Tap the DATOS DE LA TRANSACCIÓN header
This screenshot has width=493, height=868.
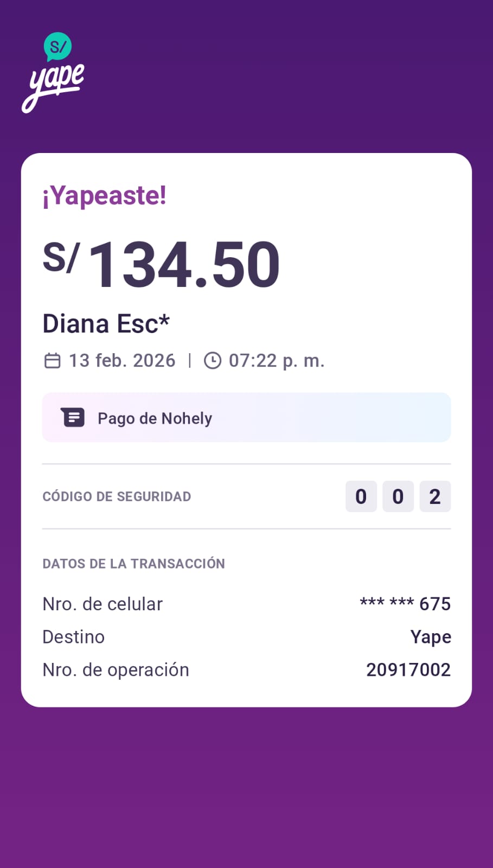(133, 564)
